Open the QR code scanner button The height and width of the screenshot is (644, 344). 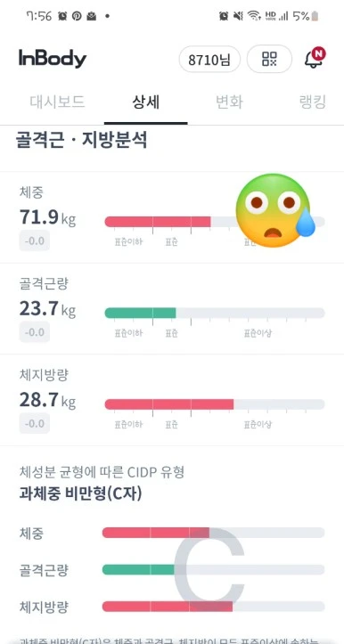click(x=269, y=59)
